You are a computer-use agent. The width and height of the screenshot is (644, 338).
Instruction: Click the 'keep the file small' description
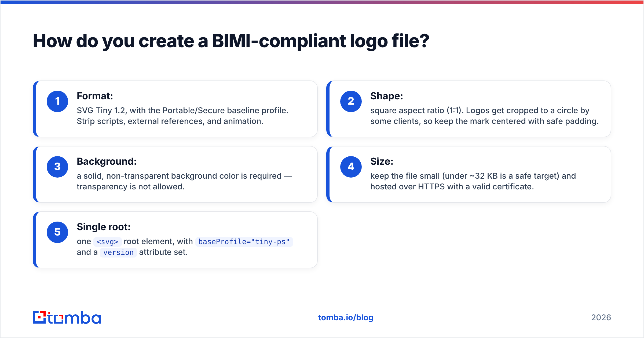tap(473, 181)
